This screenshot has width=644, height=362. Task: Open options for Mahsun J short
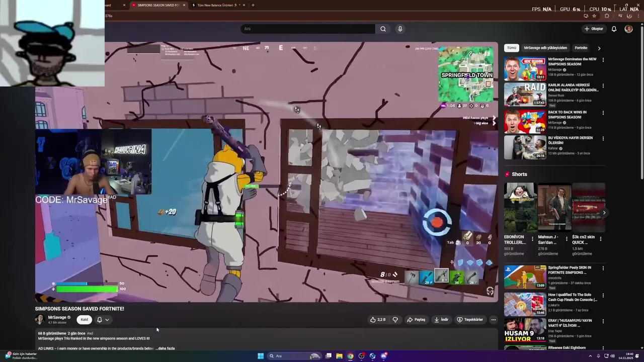567,238
